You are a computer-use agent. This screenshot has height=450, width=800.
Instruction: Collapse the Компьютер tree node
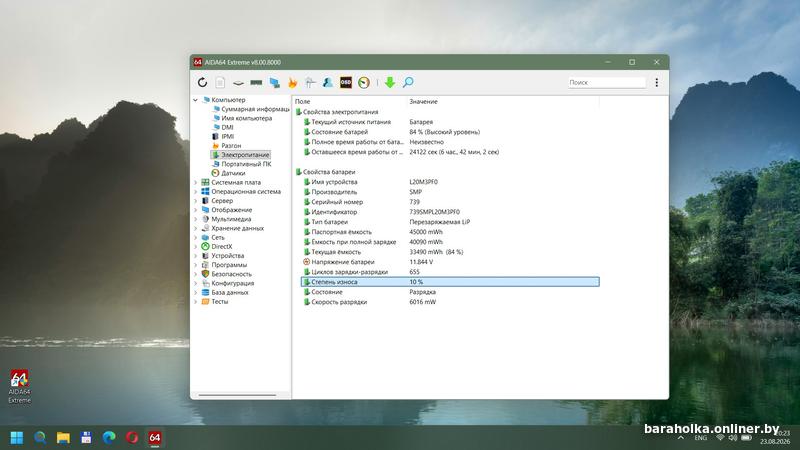(x=195, y=100)
